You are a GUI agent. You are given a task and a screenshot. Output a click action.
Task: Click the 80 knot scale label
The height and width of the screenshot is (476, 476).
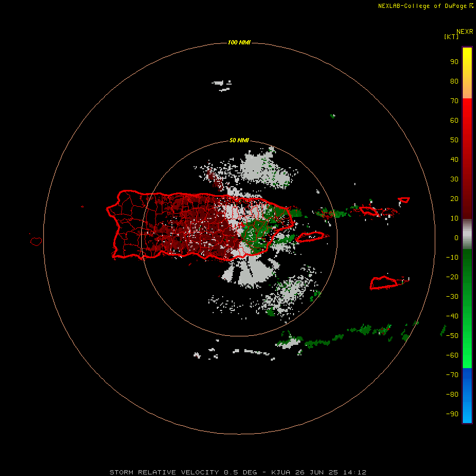[454, 81]
